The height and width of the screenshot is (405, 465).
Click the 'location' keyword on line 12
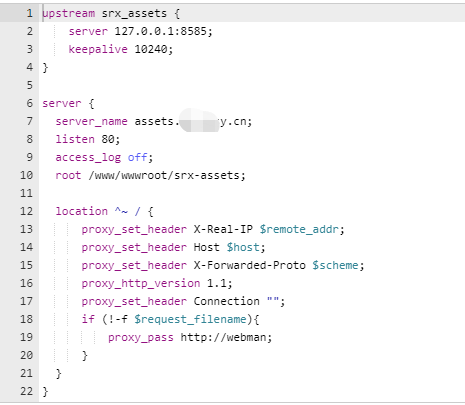(82, 211)
